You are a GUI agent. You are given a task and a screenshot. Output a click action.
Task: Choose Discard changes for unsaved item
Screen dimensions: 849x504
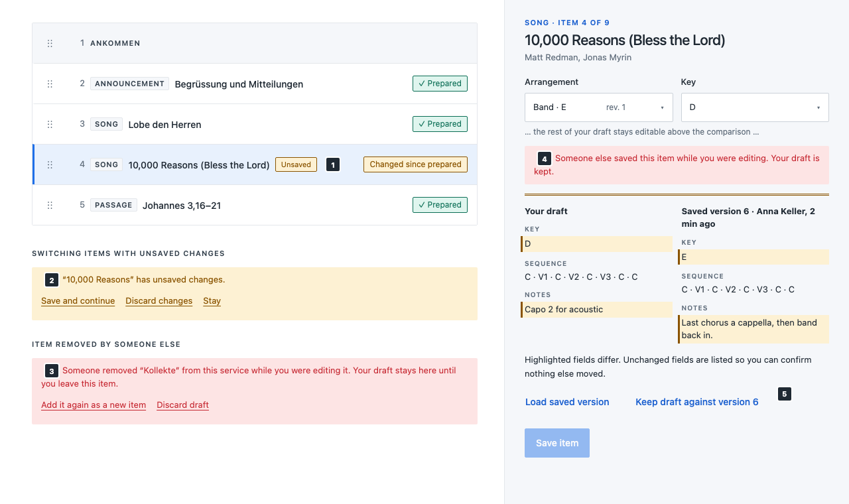pos(159,301)
